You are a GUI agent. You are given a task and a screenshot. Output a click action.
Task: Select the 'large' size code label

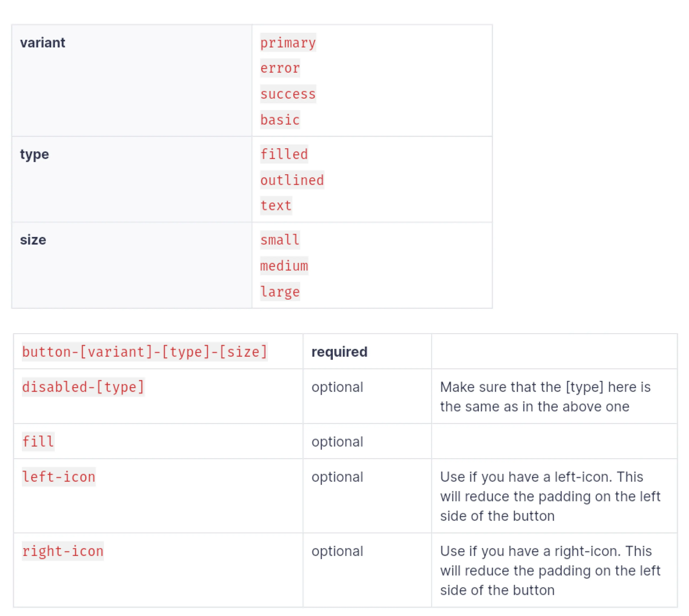pyautogui.click(x=280, y=292)
